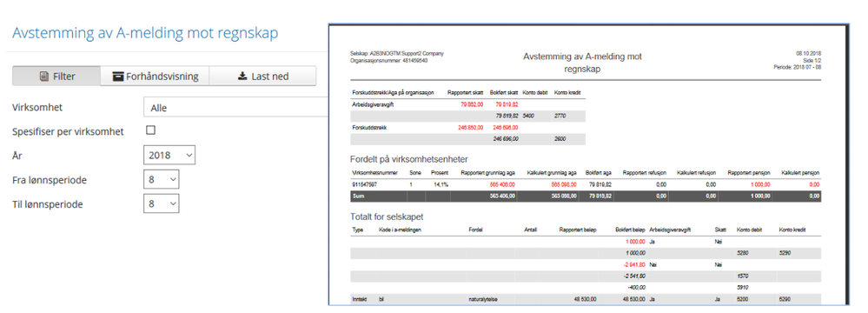
Task: Click the Konto kredit value 2770
Action: point(560,116)
